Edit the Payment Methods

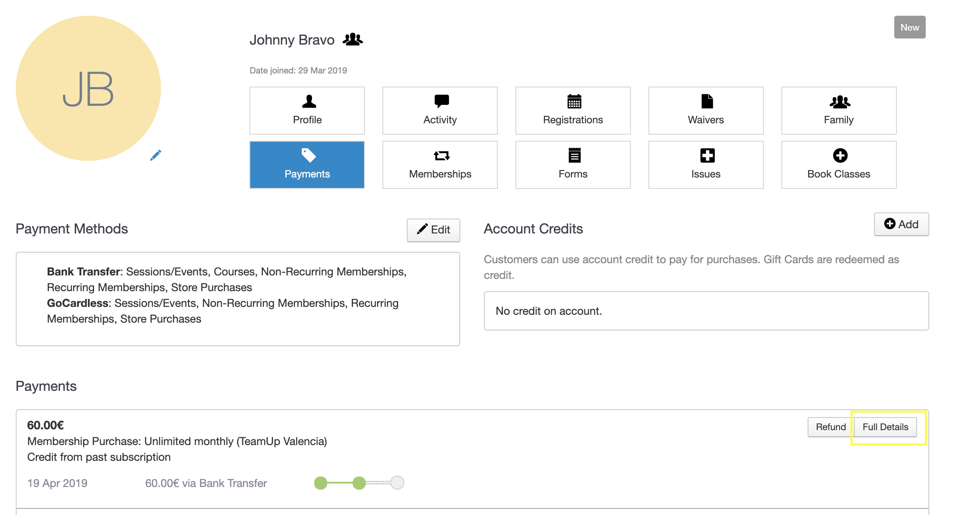[433, 230]
